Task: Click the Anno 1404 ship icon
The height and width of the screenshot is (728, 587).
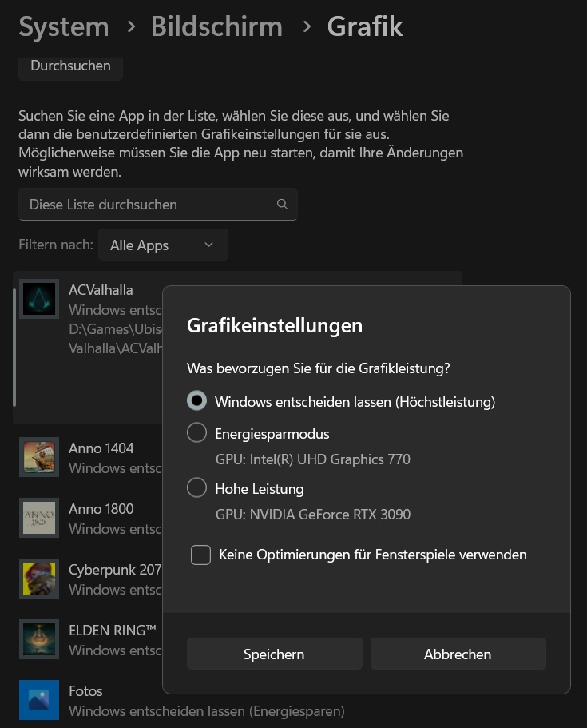Action: click(x=39, y=457)
